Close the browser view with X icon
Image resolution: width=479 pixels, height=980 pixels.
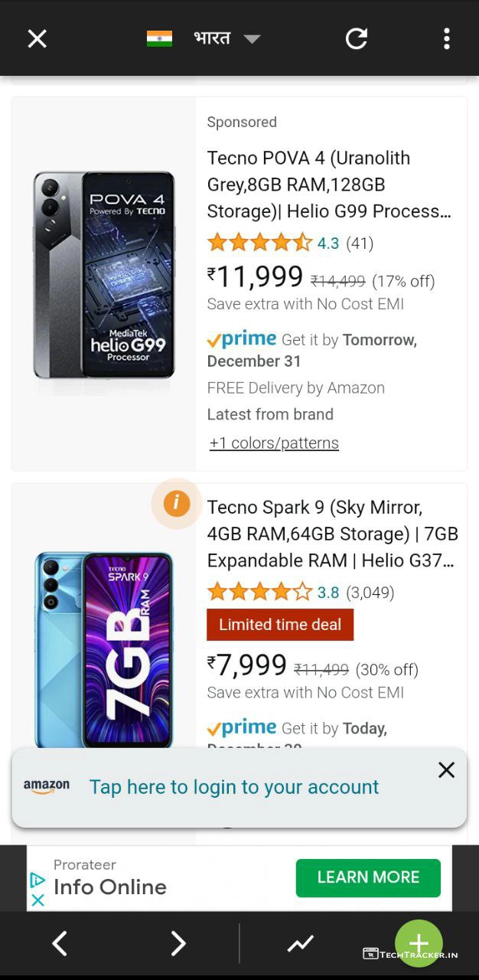[37, 39]
